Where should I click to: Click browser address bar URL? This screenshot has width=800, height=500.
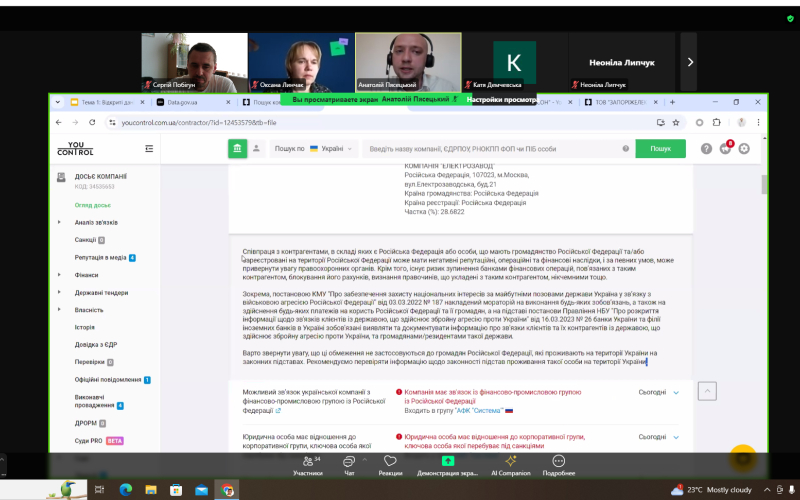pos(199,122)
